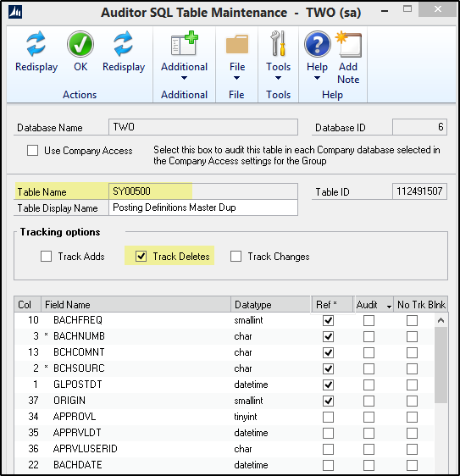460x476 pixels.
Task: Select the ORIGIN field name
Action: (69, 401)
